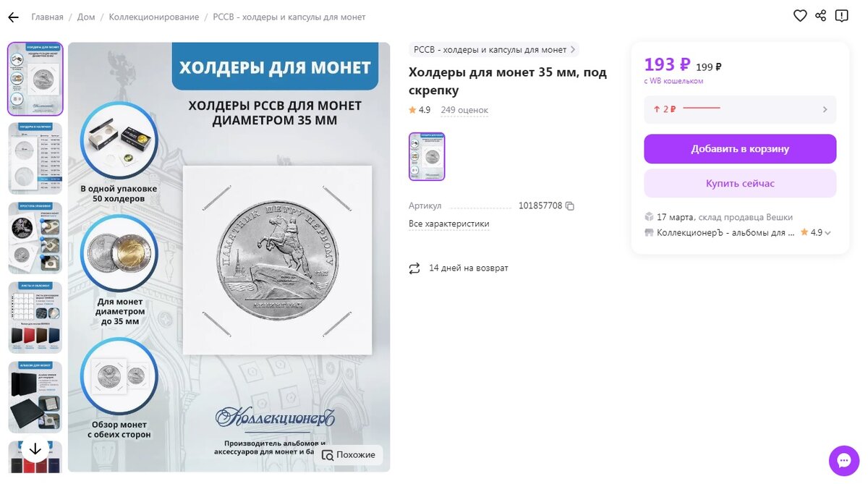The height and width of the screenshot is (484, 868).
Task: Open the РССВ category chevron above the title
Action: pos(572,49)
